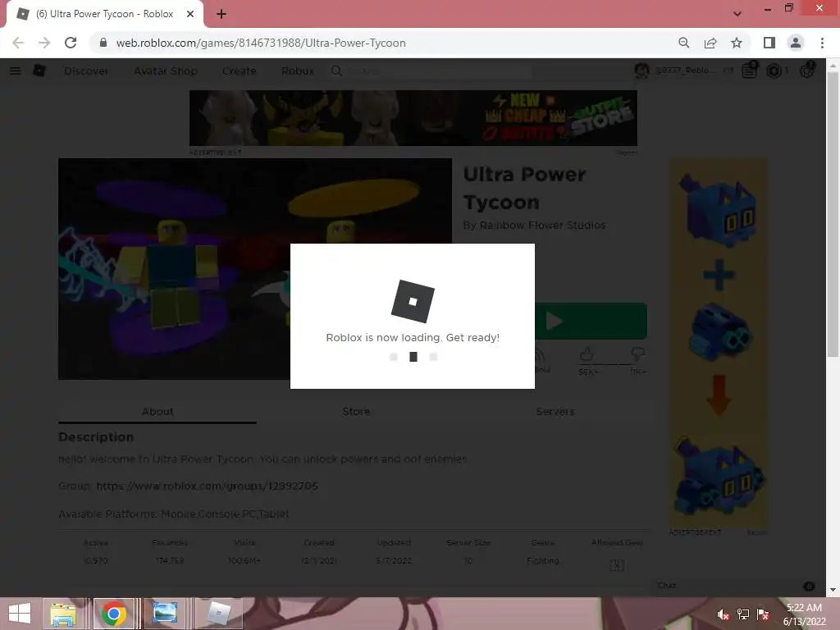The image size is (840, 630).
Task: Toggle the Chrome side panel icon
Action: [x=769, y=43]
